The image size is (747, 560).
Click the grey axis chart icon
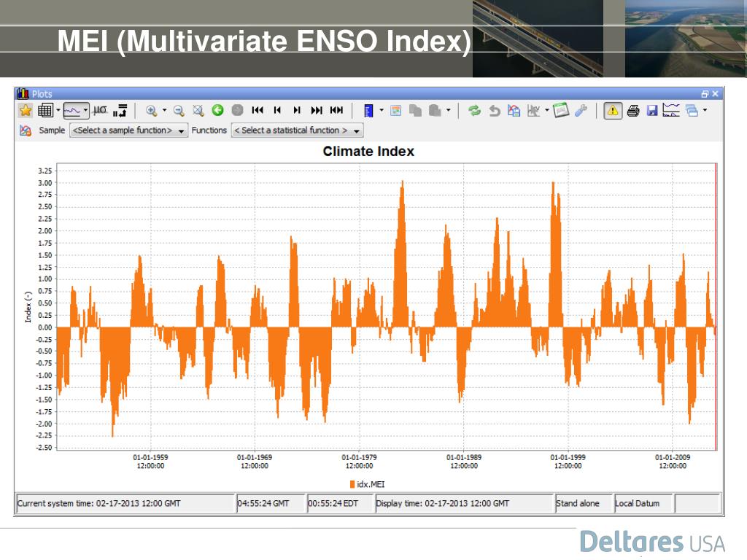(x=533, y=111)
